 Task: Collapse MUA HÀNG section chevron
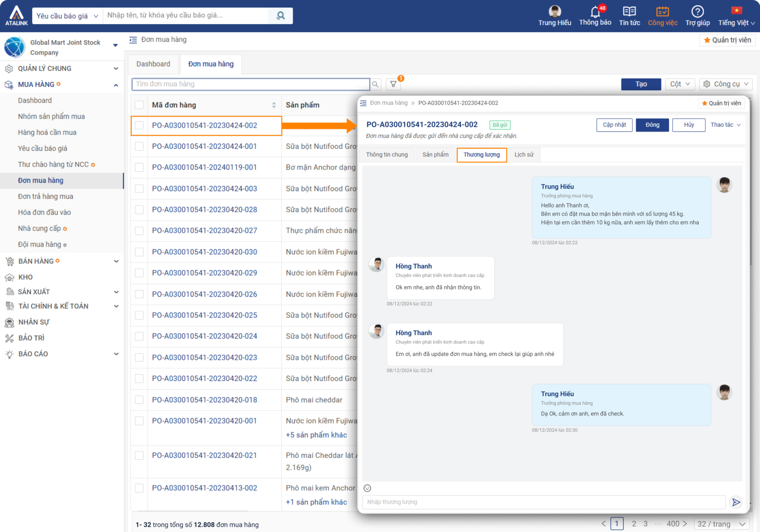(x=116, y=85)
